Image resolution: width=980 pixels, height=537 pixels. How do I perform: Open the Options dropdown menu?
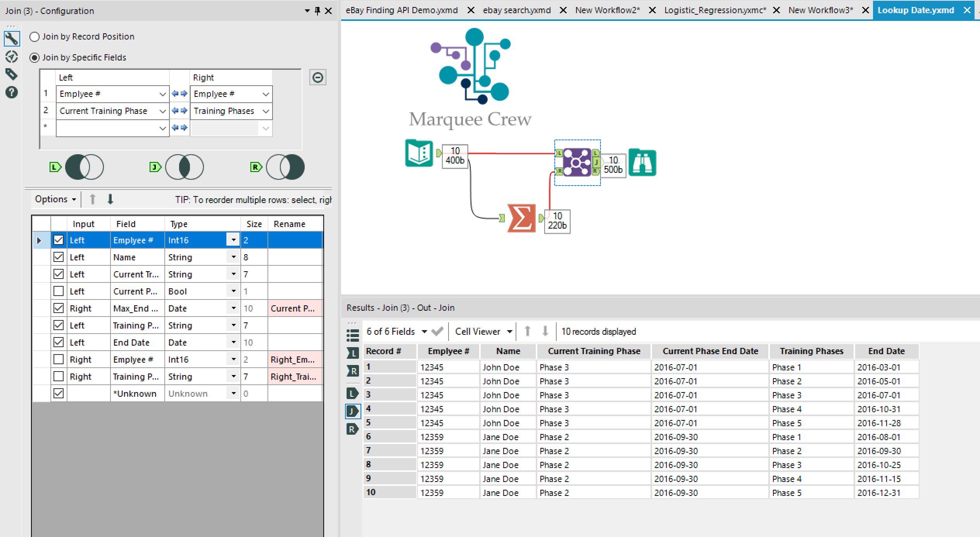[x=54, y=199]
